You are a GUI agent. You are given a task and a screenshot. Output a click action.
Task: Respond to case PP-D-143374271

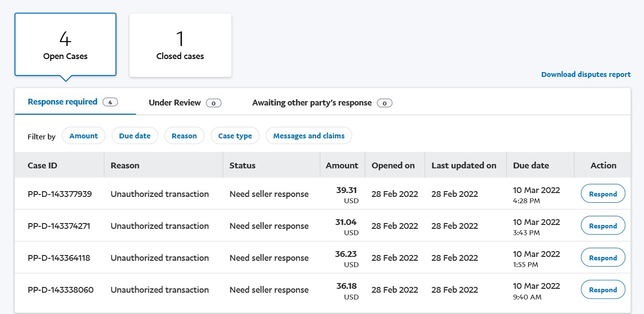pos(603,226)
